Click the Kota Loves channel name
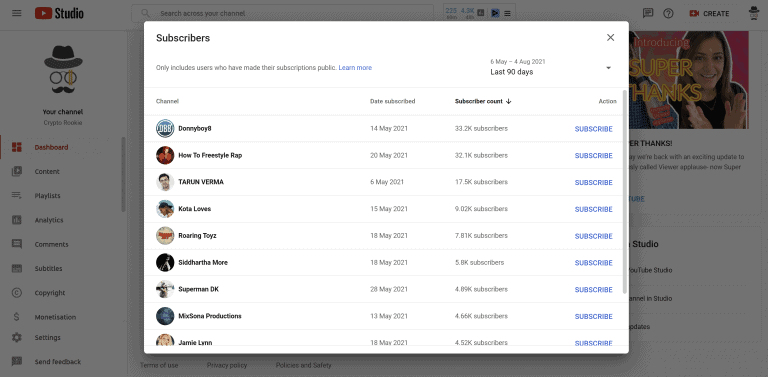 coord(194,209)
